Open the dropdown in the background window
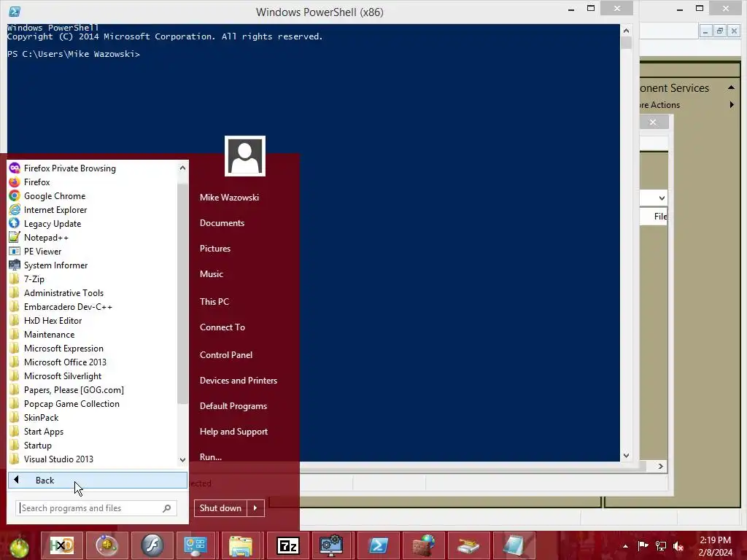 [661, 198]
